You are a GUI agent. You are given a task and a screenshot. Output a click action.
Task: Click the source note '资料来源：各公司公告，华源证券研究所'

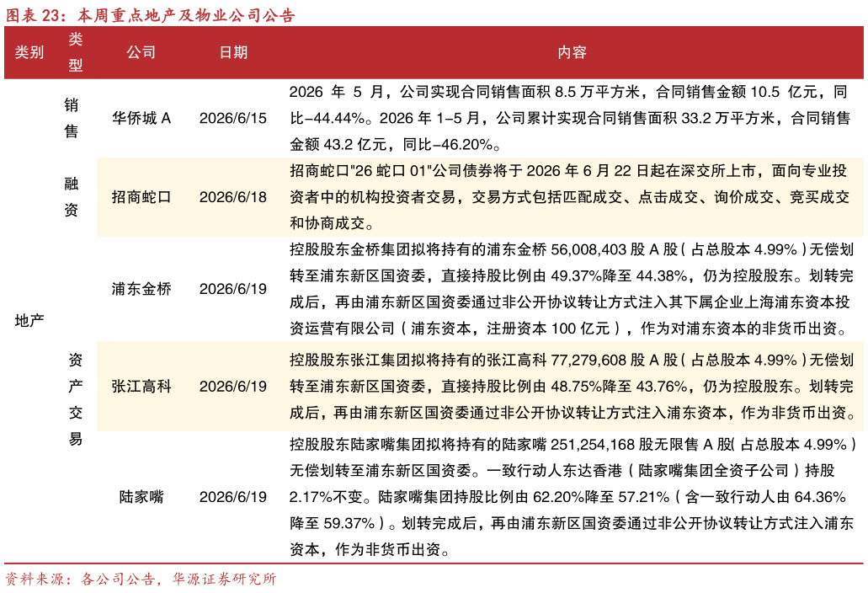pos(141,580)
